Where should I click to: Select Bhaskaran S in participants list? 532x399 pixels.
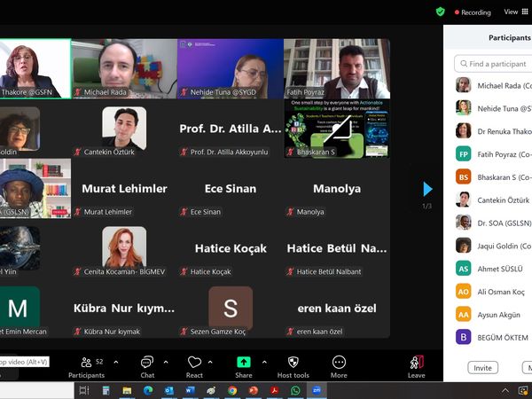coord(494,177)
